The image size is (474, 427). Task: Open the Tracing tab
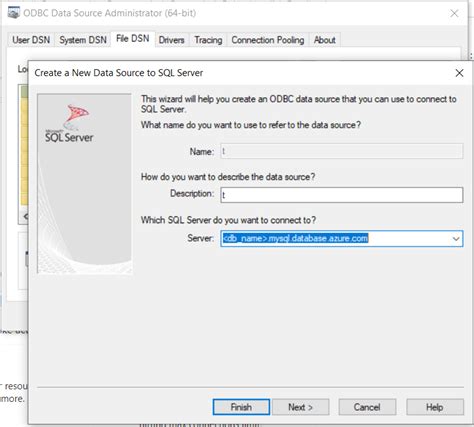[208, 40]
